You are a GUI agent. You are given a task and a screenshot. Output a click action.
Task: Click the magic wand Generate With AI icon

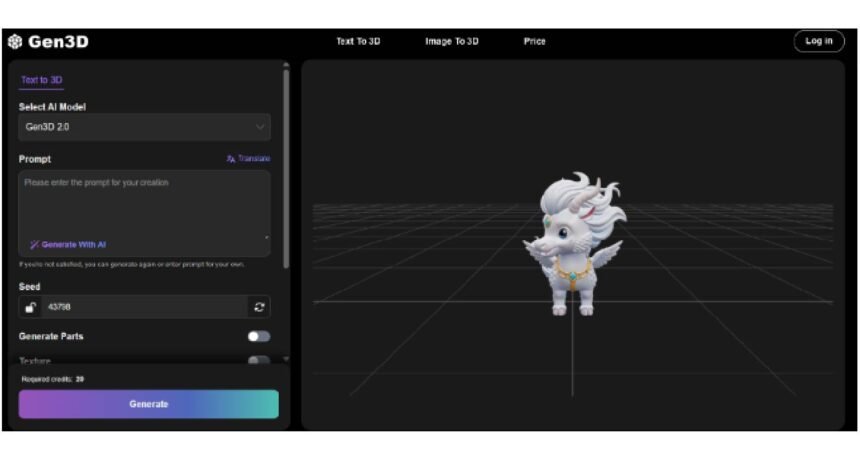34,244
